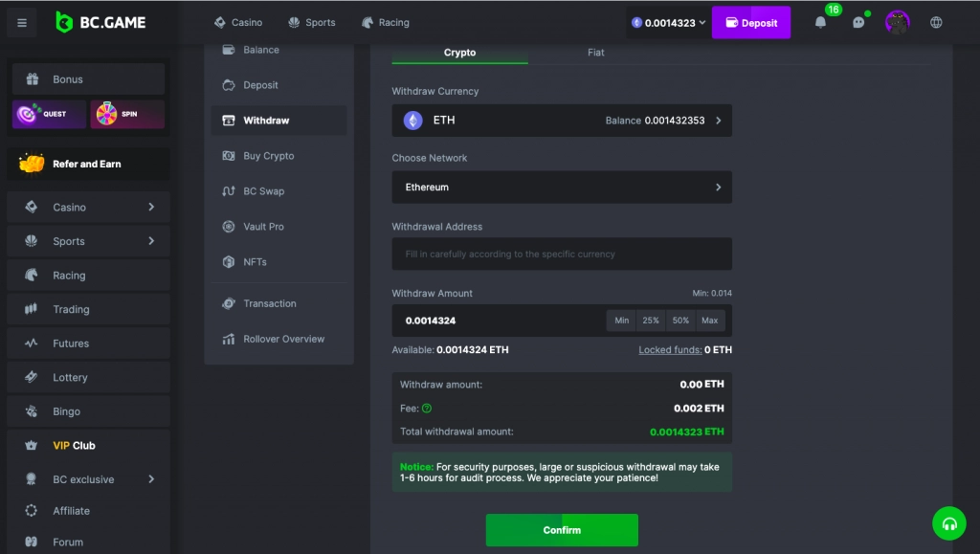This screenshot has width=980, height=554.
Task: Open the ETH withdraw currency selector
Action: pyautogui.click(x=562, y=121)
